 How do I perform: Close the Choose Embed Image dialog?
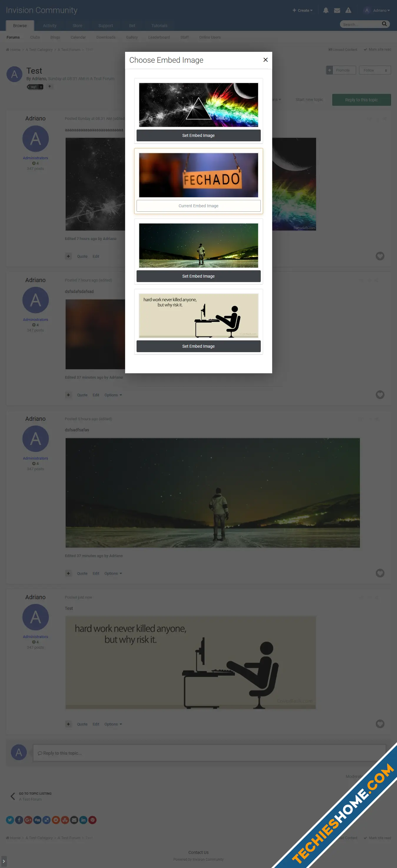pyautogui.click(x=265, y=60)
